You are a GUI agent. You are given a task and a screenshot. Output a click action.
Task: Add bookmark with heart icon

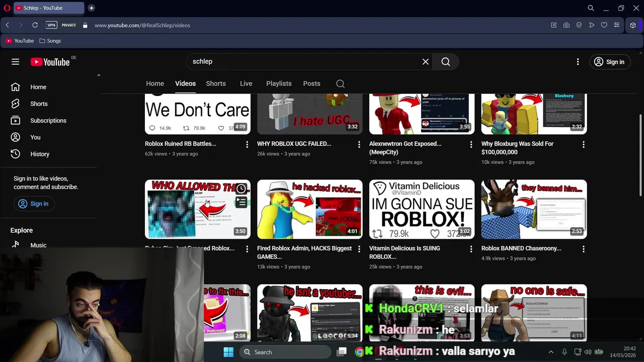[x=604, y=25]
